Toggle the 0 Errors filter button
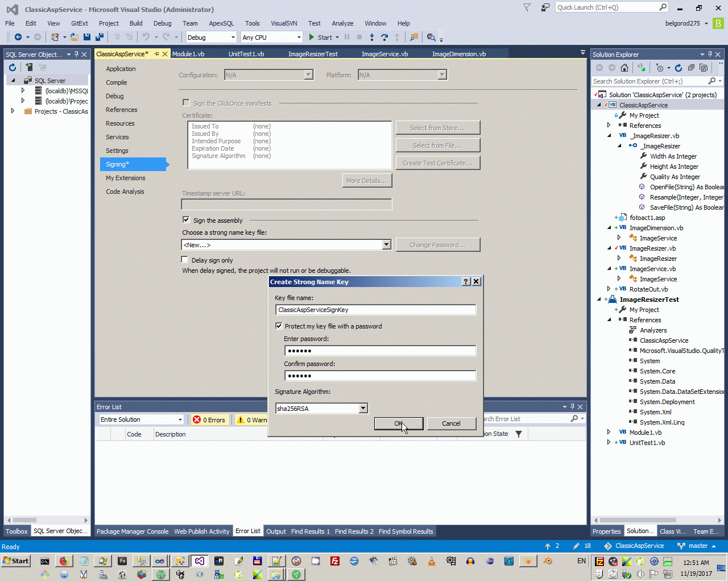The height and width of the screenshot is (582, 728). pos(209,419)
